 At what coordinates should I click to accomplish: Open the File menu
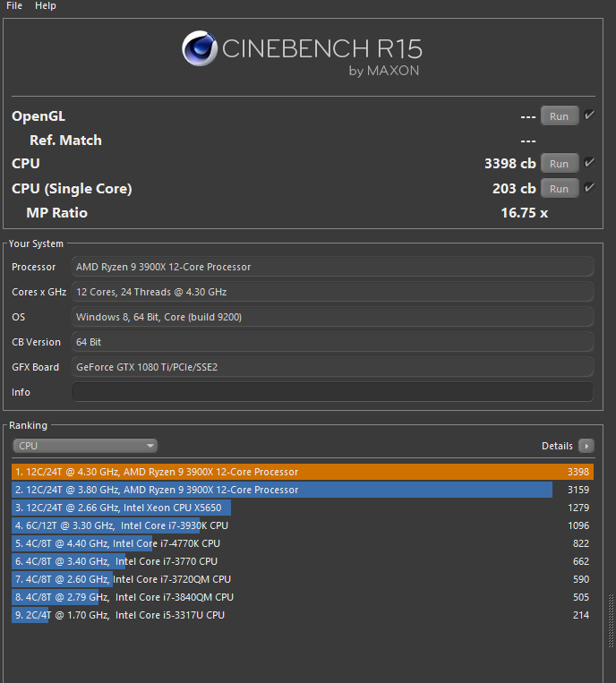[x=14, y=5]
